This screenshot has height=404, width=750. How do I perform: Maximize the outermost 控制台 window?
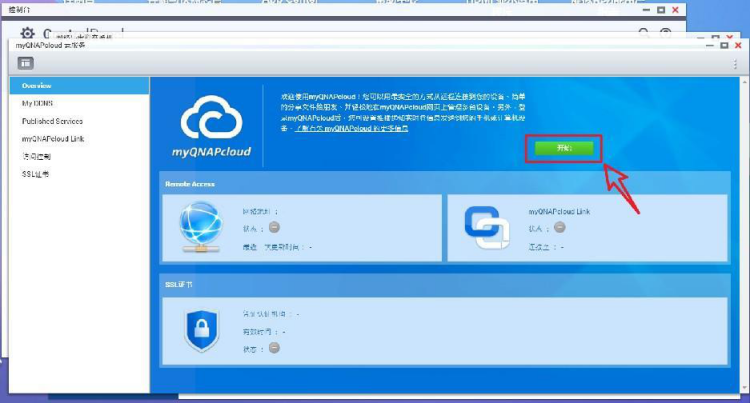coord(661,10)
